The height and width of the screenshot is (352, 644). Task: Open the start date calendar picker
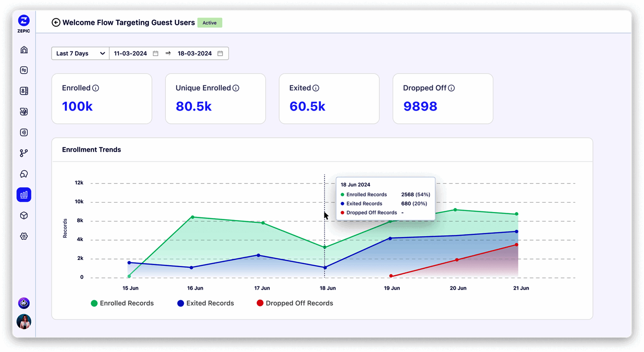(x=156, y=54)
